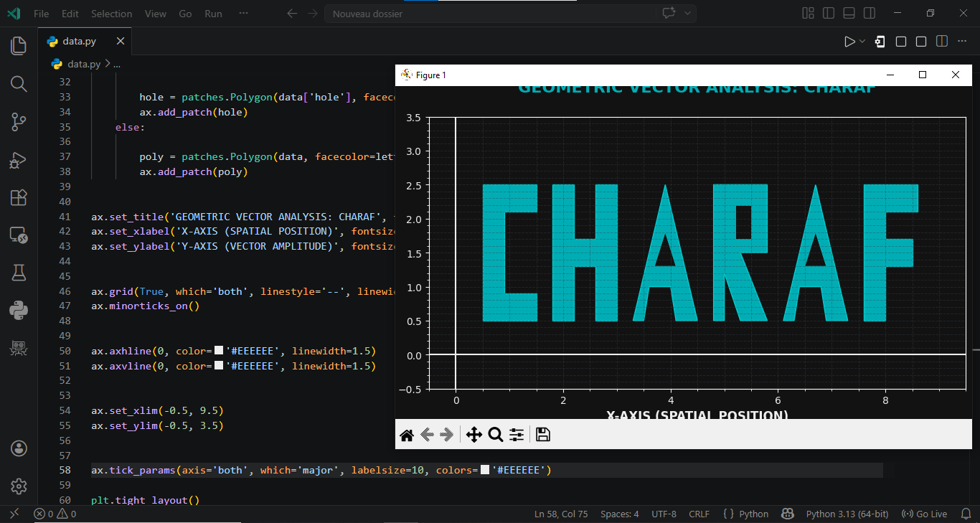Image resolution: width=980 pixels, height=523 pixels.
Task: Go forward to next figure view
Action: pos(447,435)
